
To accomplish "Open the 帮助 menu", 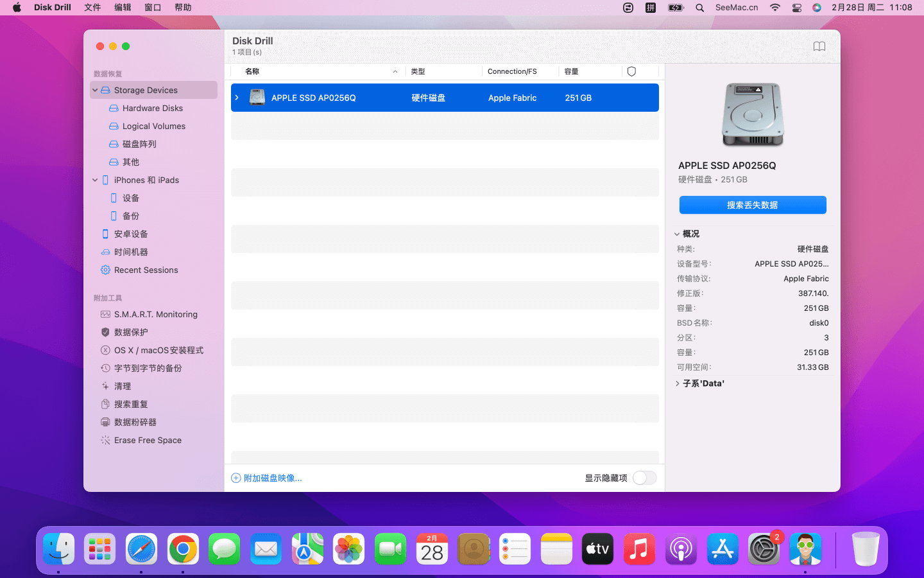I will [183, 8].
